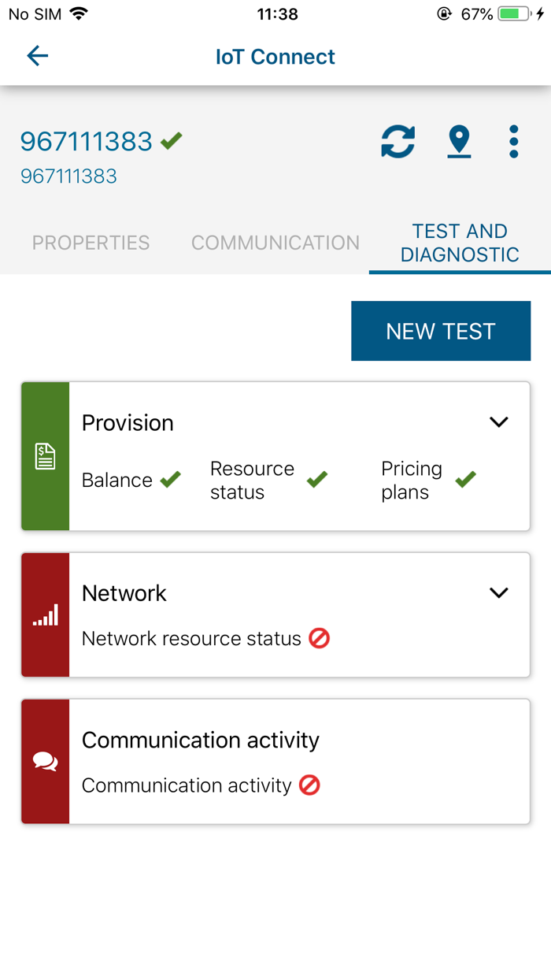Select the Provision document icon
The height and width of the screenshot is (980, 551).
tap(45, 456)
